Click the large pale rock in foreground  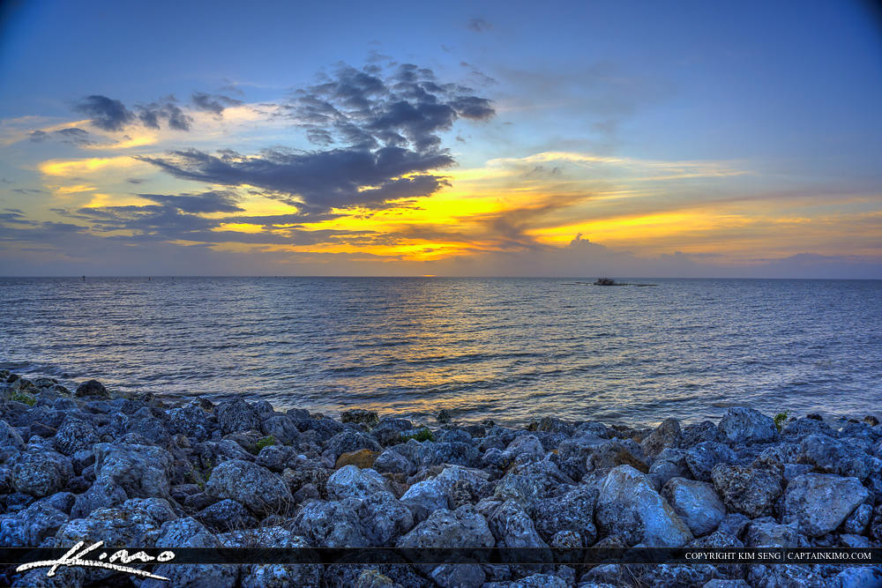(639, 507)
